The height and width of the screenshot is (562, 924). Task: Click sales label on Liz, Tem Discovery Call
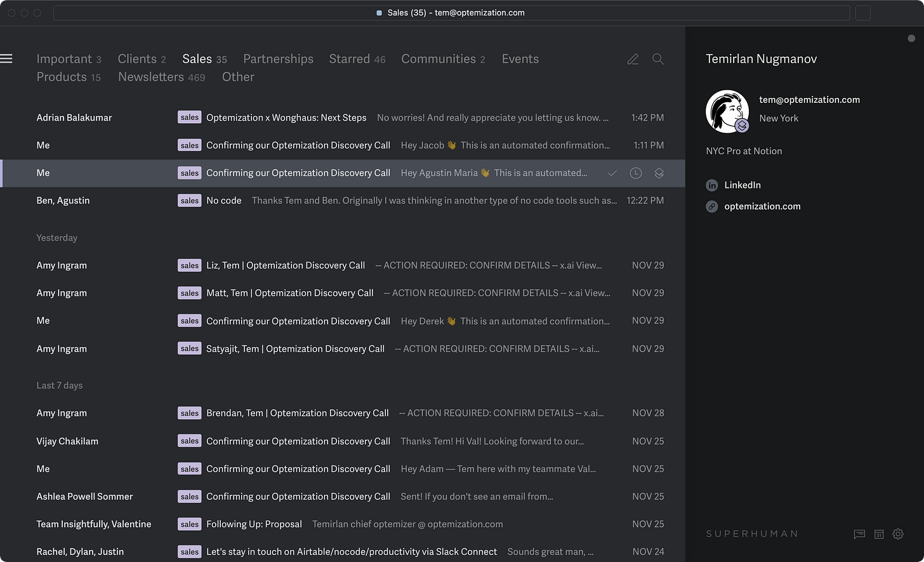(189, 265)
